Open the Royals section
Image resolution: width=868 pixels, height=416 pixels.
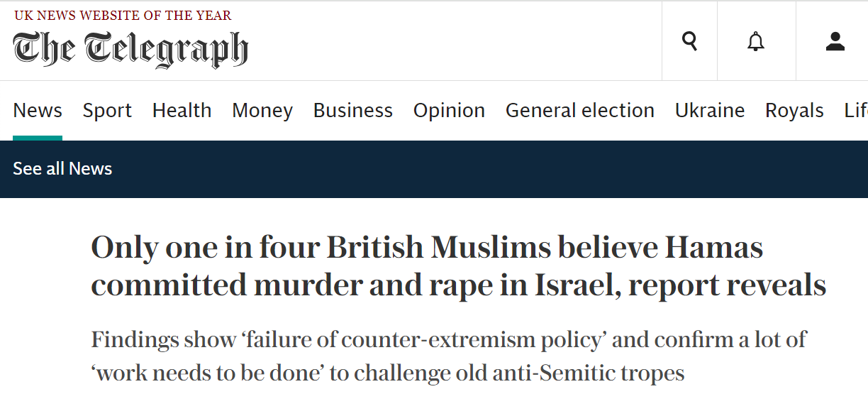pyautogui.click(x=794, y=111)
